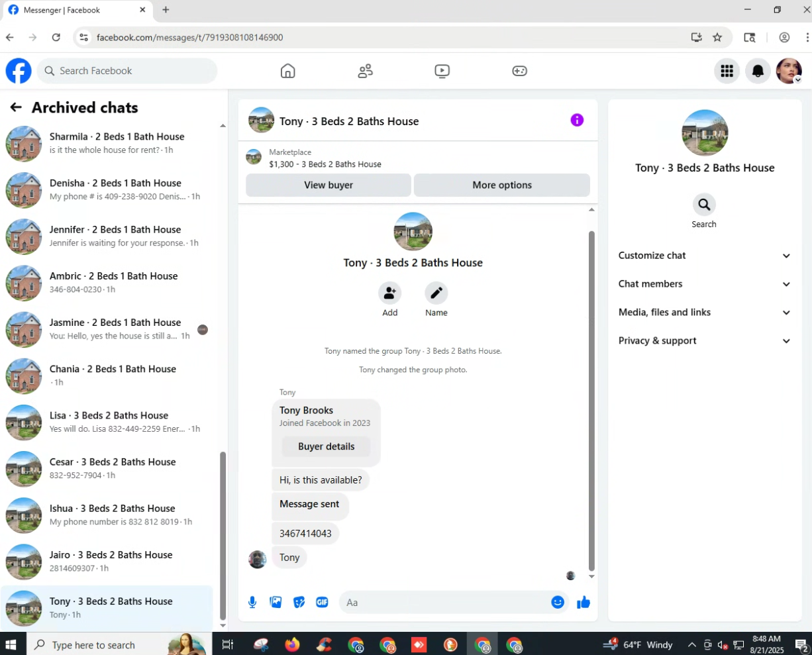
Task: Open Firefox from the taskbar
Action: pos(292,644)
